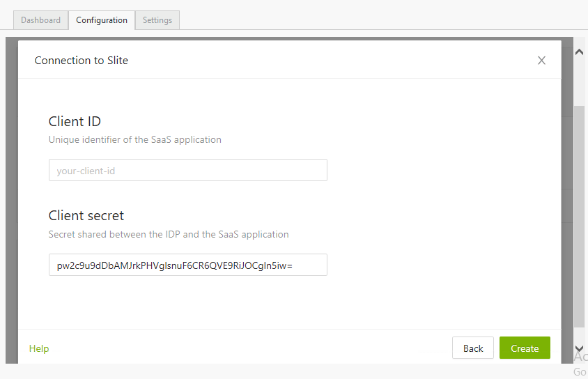Click the scrollbar up arrow
The width and height of the screenshot is (588, 379).
[580, 52]
